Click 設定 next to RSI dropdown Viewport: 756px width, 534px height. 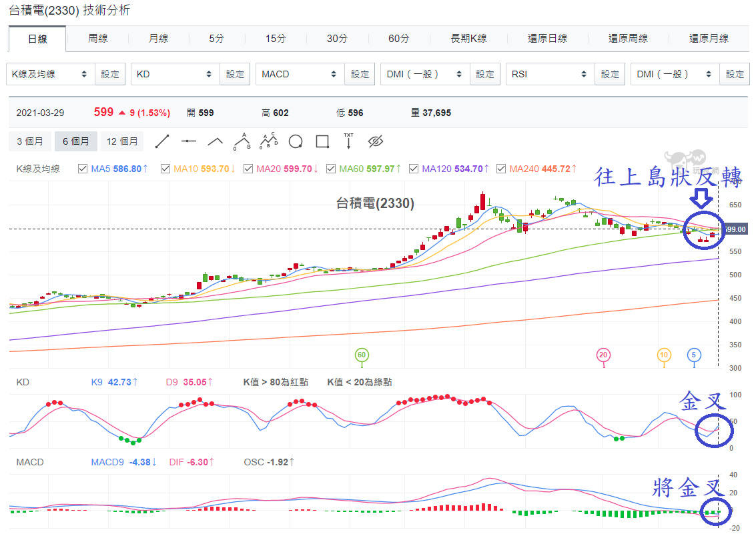[610, 74]
